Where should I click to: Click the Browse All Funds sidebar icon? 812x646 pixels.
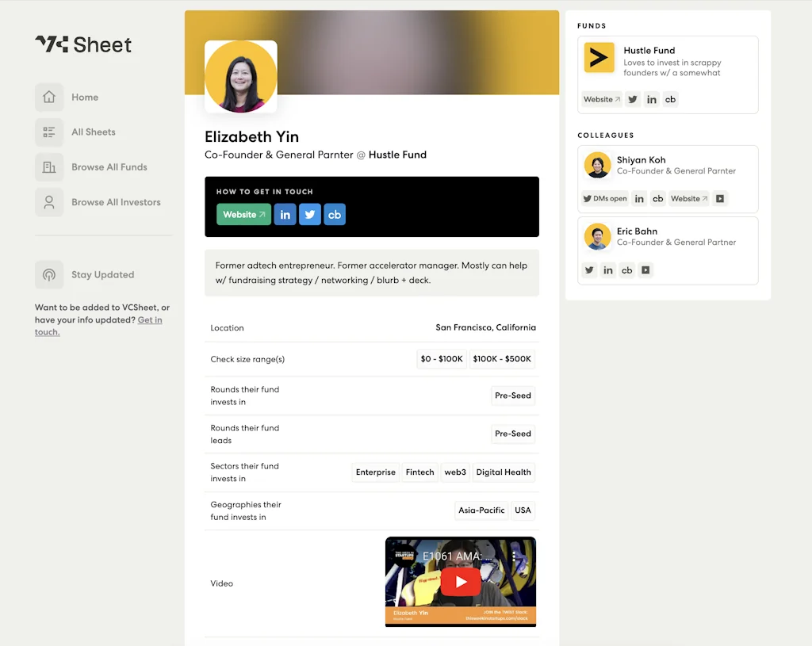click(49, 167)
